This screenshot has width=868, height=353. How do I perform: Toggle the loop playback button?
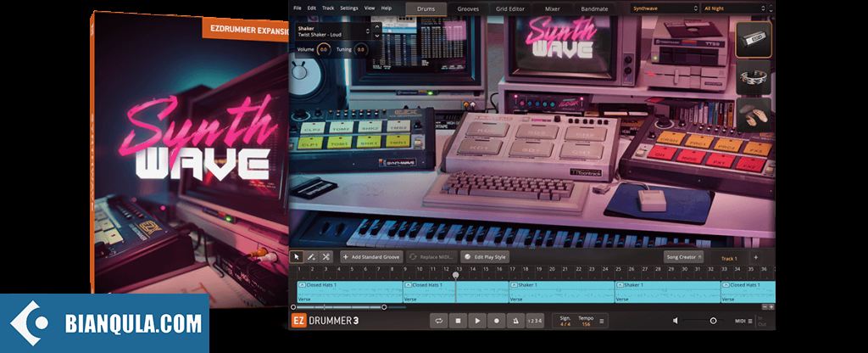(438, 321)
